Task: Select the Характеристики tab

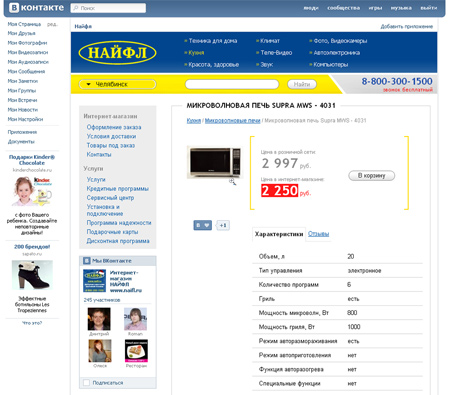Action: click(x=279, y=234)
